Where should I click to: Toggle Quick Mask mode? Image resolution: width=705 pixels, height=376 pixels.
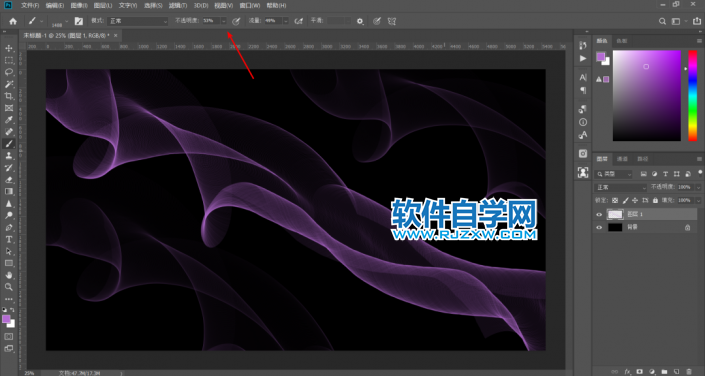(x=9, y=336)
